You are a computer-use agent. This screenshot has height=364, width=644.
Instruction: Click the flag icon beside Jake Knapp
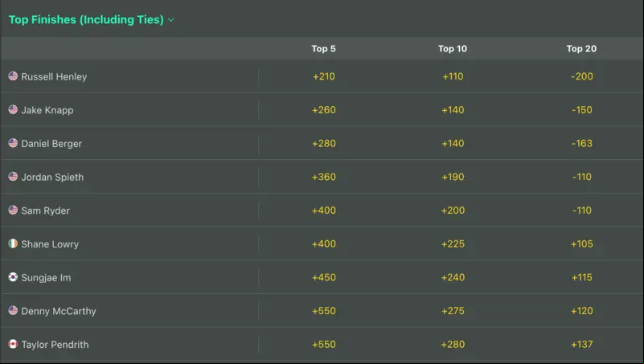click(x=13, y=109)
